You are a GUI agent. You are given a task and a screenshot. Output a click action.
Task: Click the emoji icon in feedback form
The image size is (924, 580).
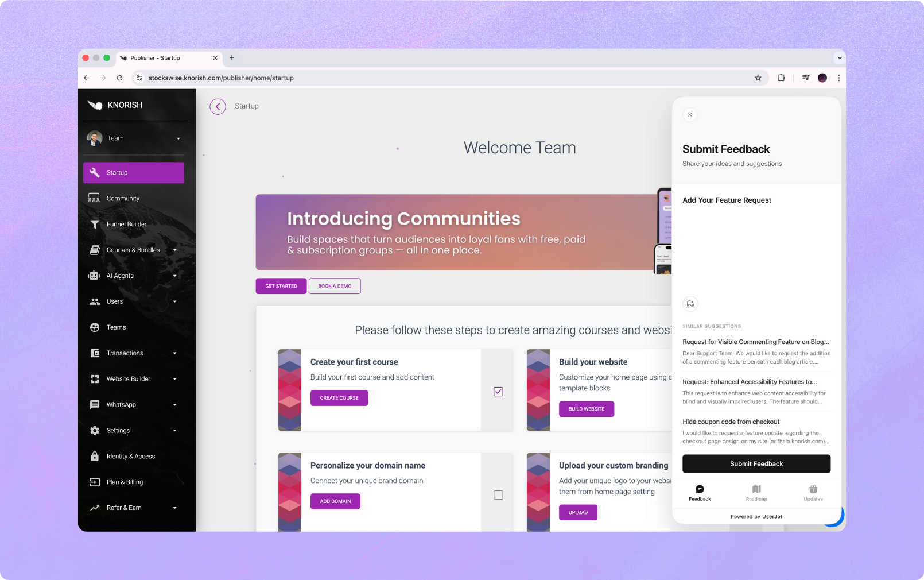point(690,304)
